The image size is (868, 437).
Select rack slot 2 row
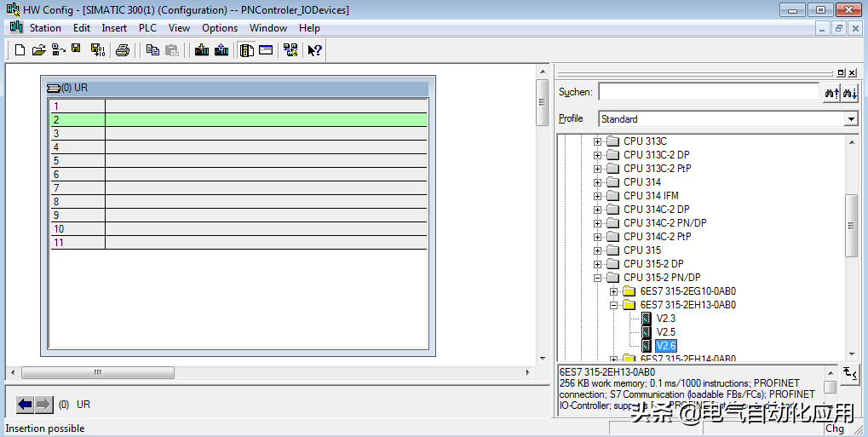[239, 119]
